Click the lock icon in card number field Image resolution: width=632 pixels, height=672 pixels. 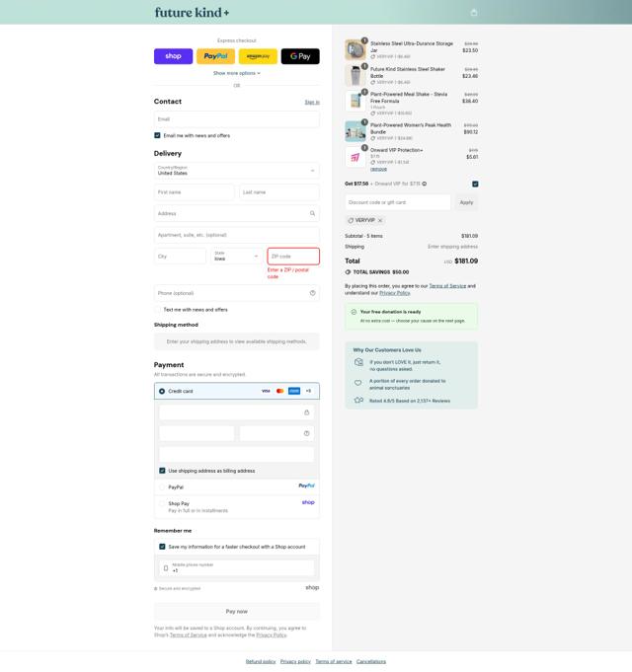[306, 412]
